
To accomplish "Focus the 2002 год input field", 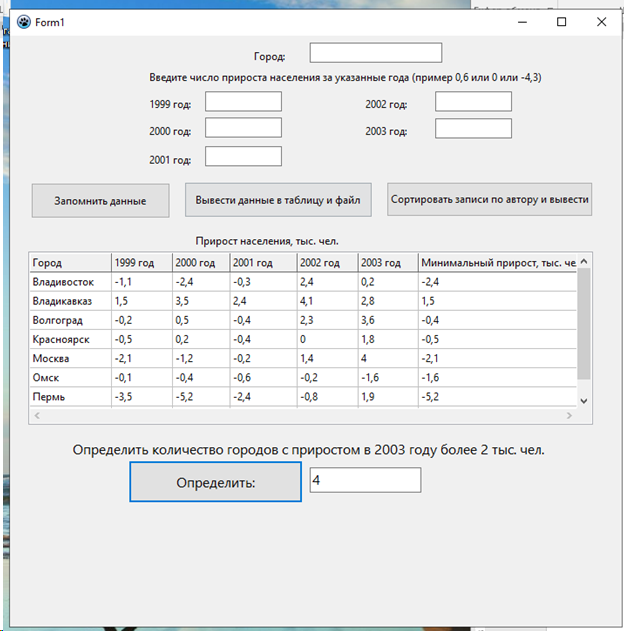I will pyautogui.click(x=473, y=102).
